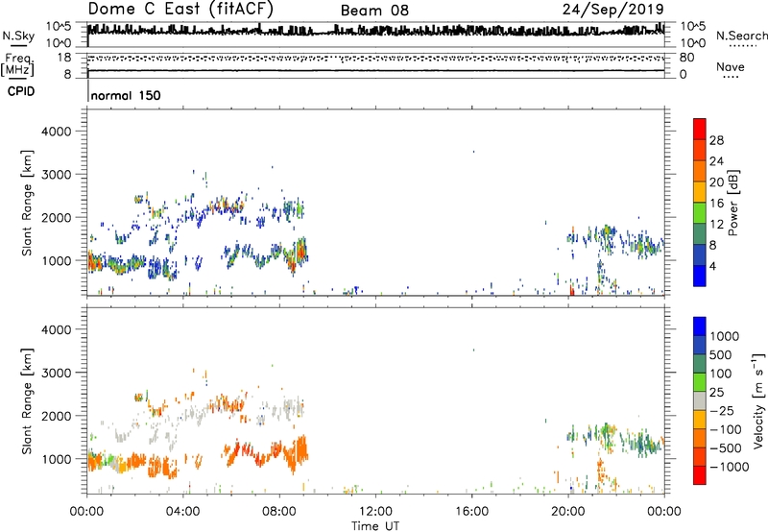
Task: Select the "Beam 08" header text
Action: coord(374,11)
